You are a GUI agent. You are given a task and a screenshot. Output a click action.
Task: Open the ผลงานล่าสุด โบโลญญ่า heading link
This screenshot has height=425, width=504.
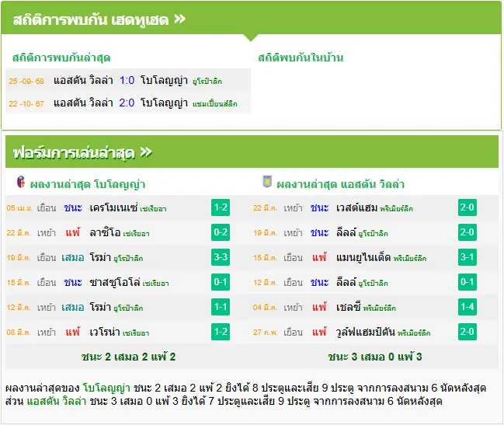coord(88,184)
